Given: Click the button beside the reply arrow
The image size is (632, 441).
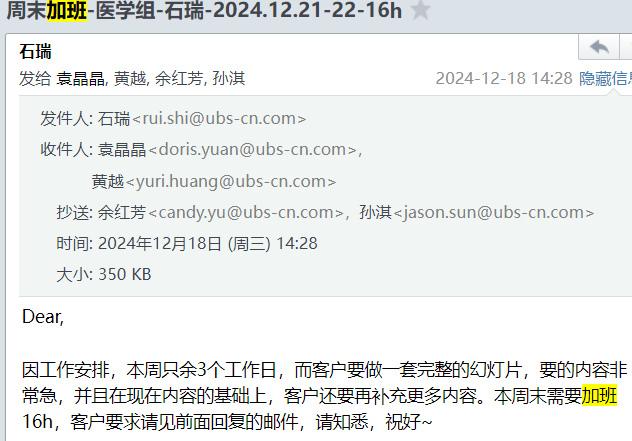Looking at the screenshot, I should (x=626, y=47).
